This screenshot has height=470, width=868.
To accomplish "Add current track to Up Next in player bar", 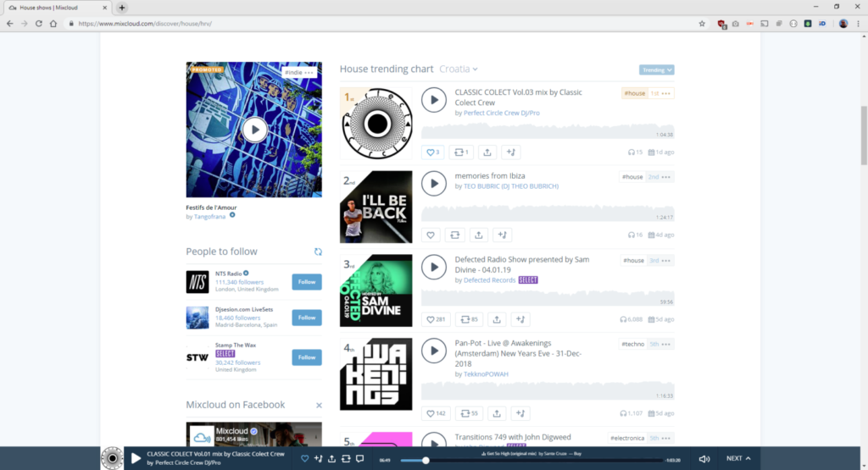I will tap(319, 458).
